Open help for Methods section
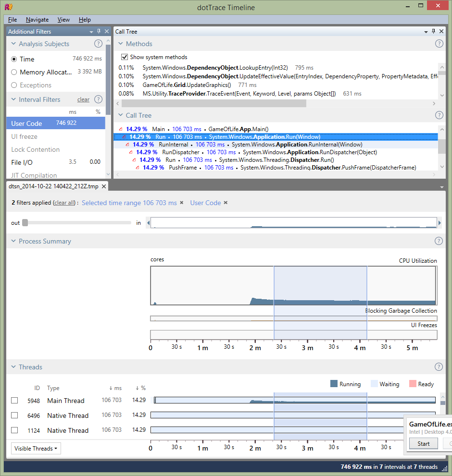The height and width of the screenshot is (476, 452). [x=439, y=44]
